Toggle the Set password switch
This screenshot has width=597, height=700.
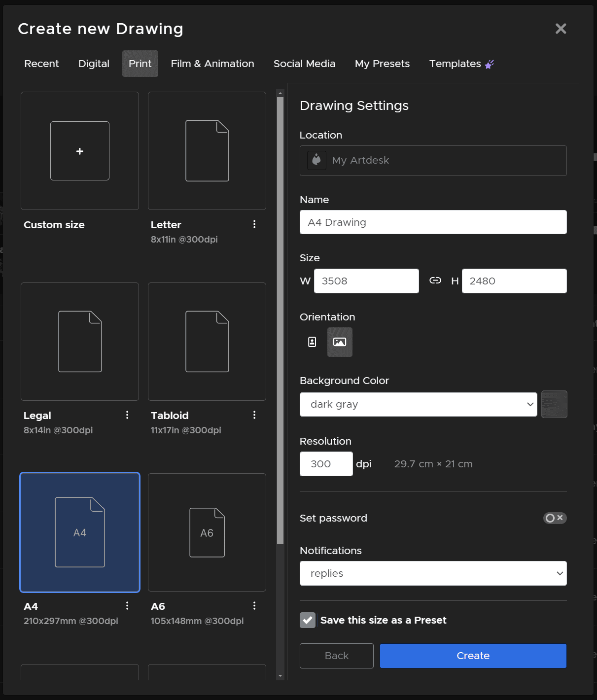555,518
